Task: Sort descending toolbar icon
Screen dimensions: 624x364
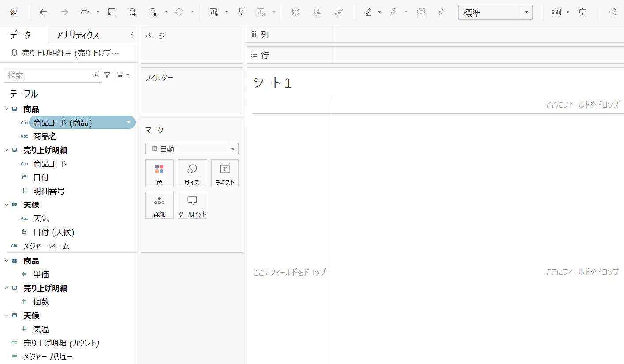Action: click(339, 12)
